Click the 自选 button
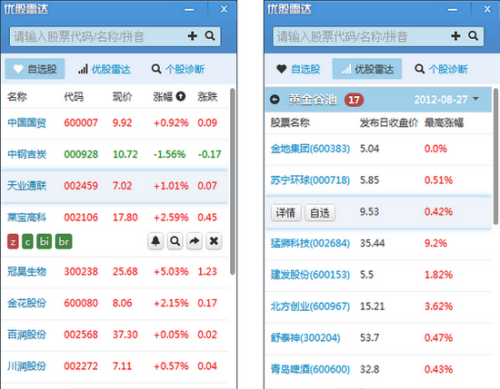Image resolution: width=500 pixels, height=389 pixels. (320, 213)
